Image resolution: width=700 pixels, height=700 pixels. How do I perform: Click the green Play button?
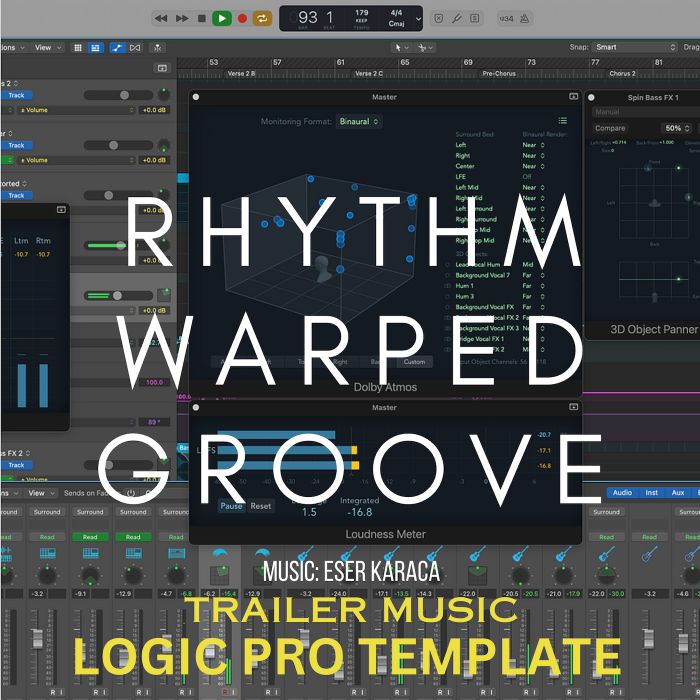coord(221,18)
